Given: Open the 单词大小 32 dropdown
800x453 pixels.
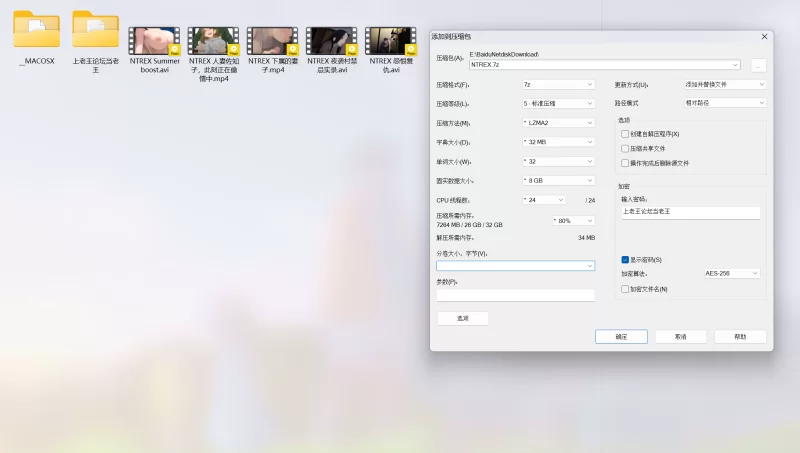Looking at the screenshot, I should coord(558,161).
